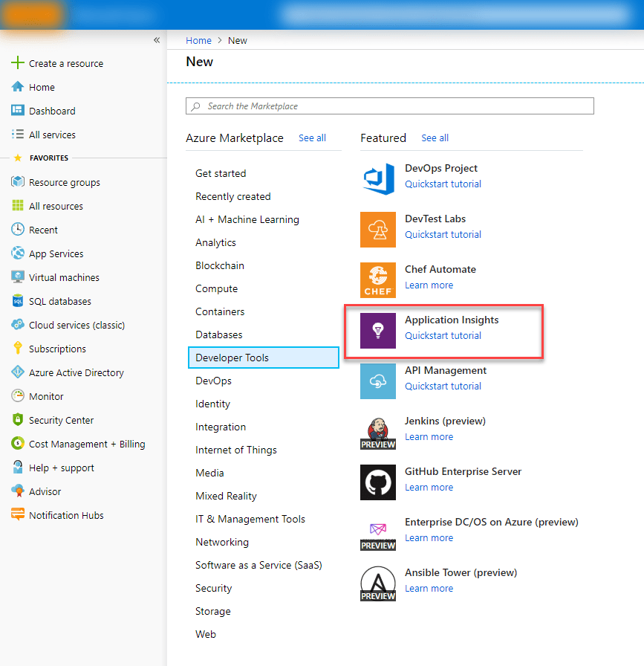Select the Mixed Reality category
Image resolution: width=644 pixels, height=666 pixels.
pos(226,496)
